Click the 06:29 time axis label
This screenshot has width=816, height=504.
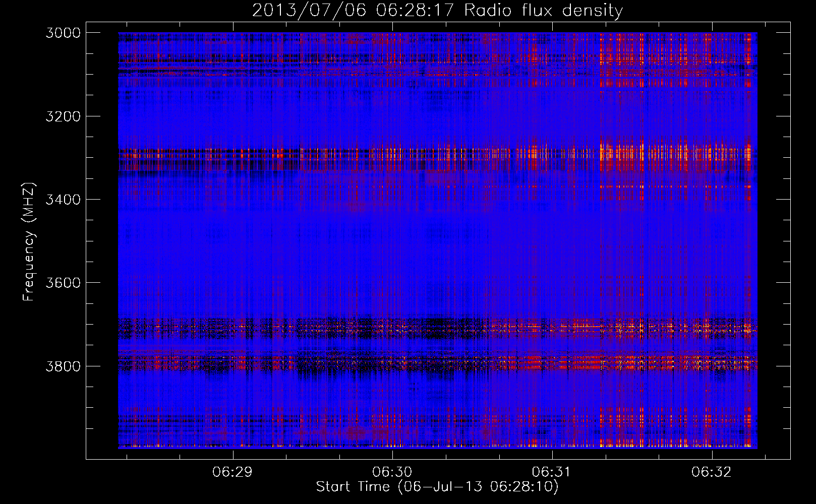[232, 472]
